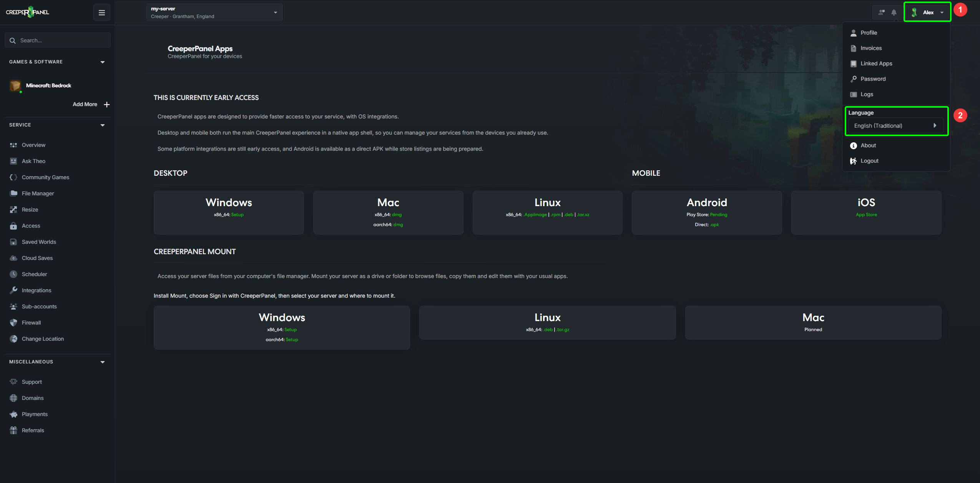This screenshot has height=483, width=980.
Task: Download the Mac aarch64 dmg
Action: tap(398, 225)
